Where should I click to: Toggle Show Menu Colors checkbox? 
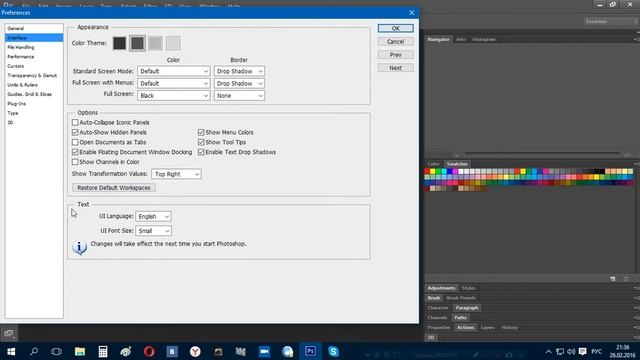click(x=201, y=132)
